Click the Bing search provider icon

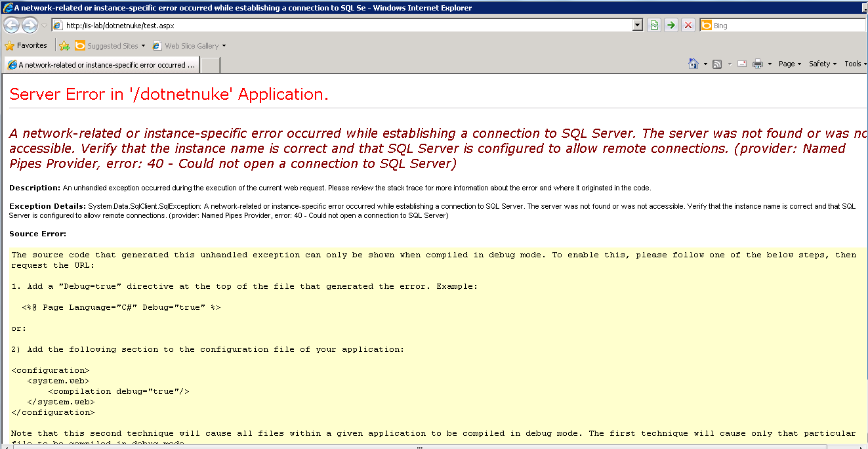pos(707,26)
